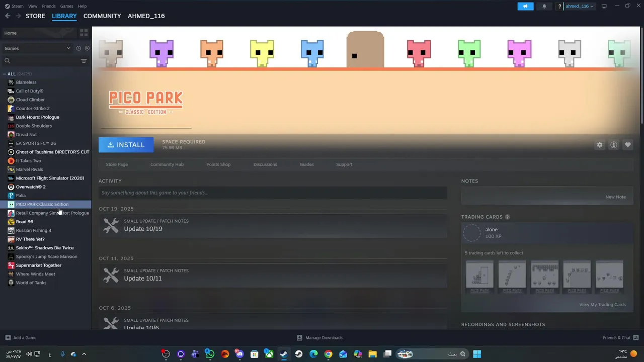Open the Points Shop link

pos(218,164)
